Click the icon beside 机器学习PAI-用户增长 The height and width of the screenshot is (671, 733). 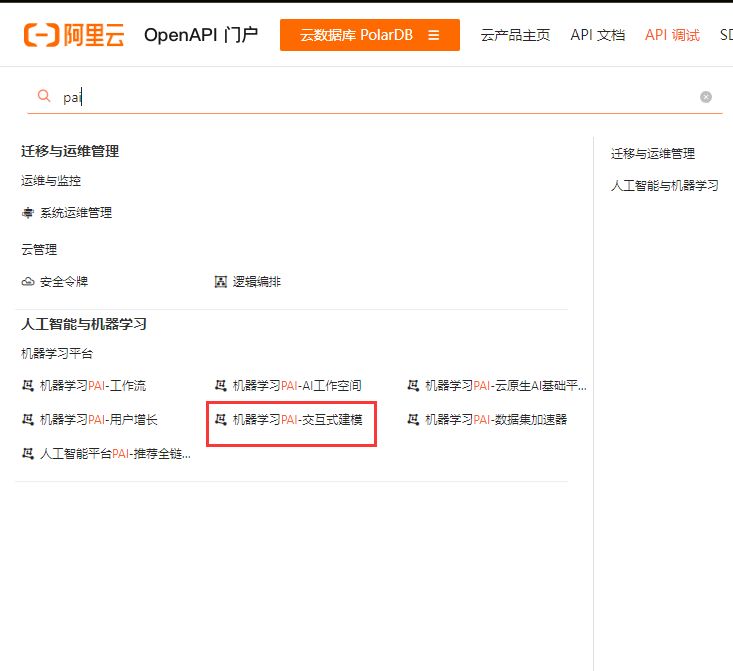(28, 420)
